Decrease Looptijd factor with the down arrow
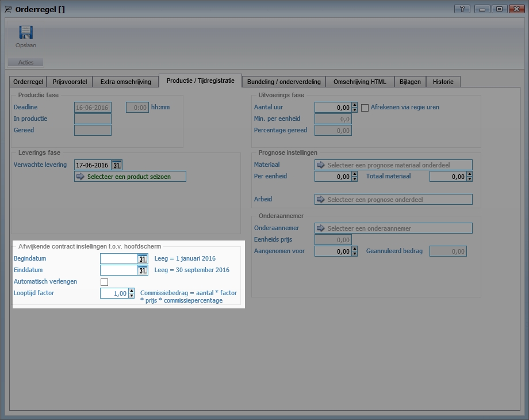 coord(132,296)
